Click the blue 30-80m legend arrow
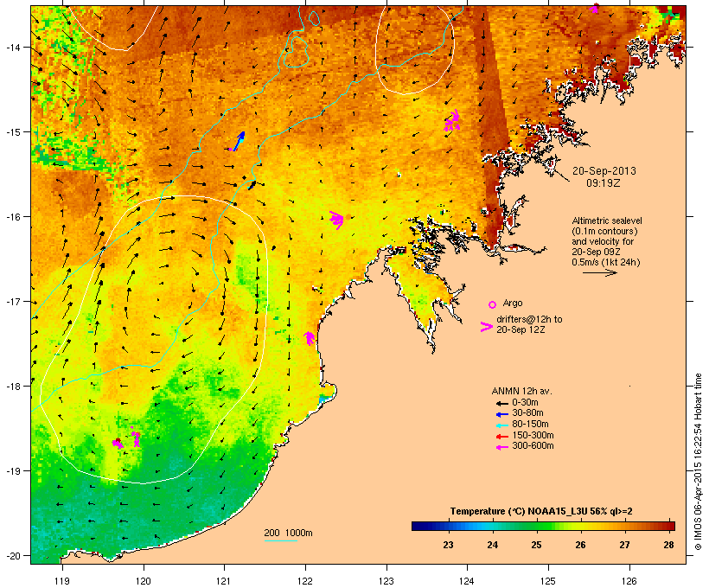This screenshot has width=709, height=588. 501,414
